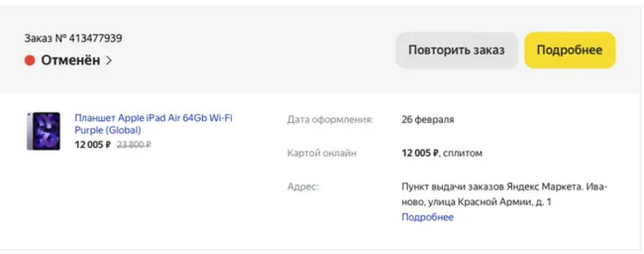
Task: Click the red cancelled status dot
Action: pyautogui.click(x=30, y=61)
